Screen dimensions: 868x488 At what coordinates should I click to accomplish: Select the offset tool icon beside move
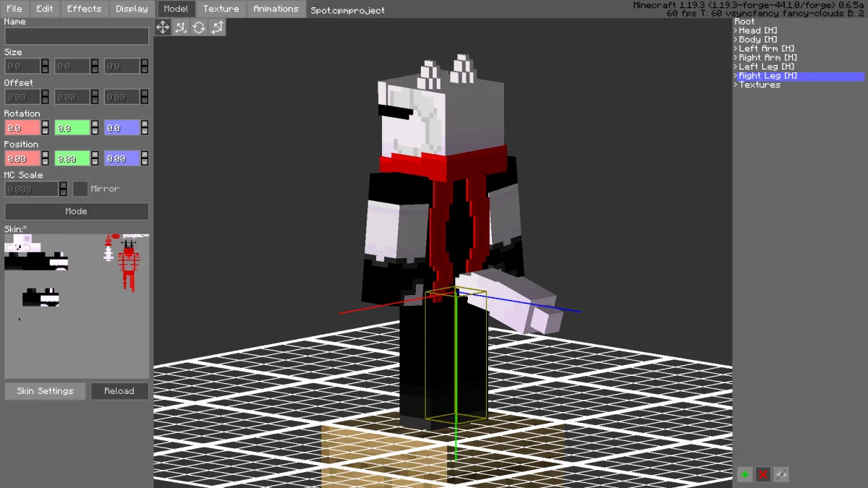[181, 27]
